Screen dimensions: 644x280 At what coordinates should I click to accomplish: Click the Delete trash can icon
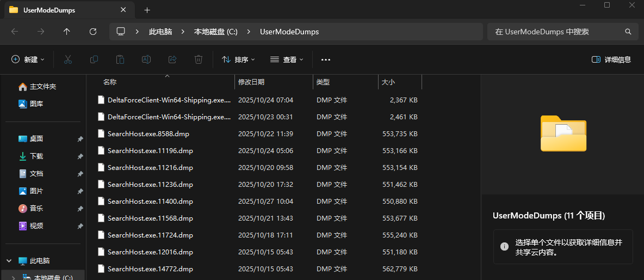point(198,59)
